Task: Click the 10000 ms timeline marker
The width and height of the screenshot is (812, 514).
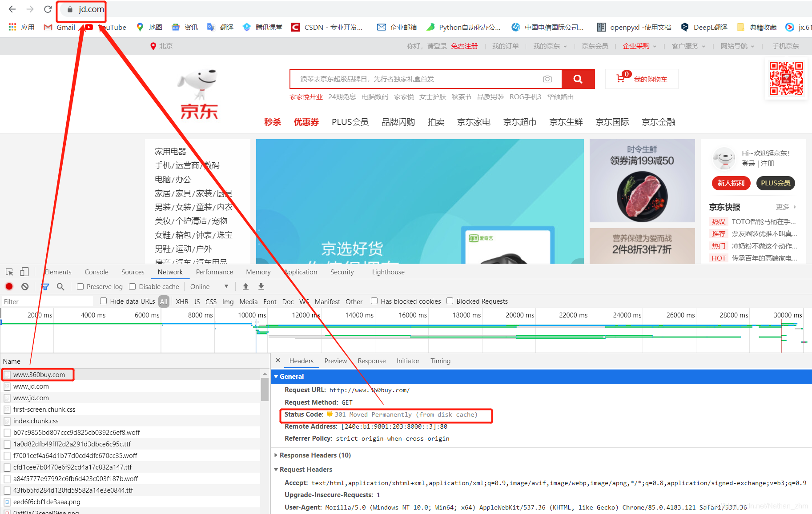Action: (252, 315)
